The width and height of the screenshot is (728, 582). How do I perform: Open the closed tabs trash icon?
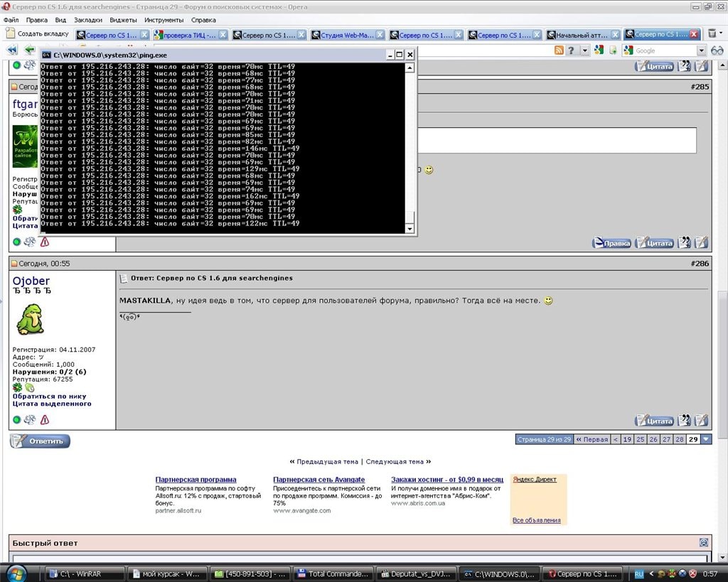(713, 34)
